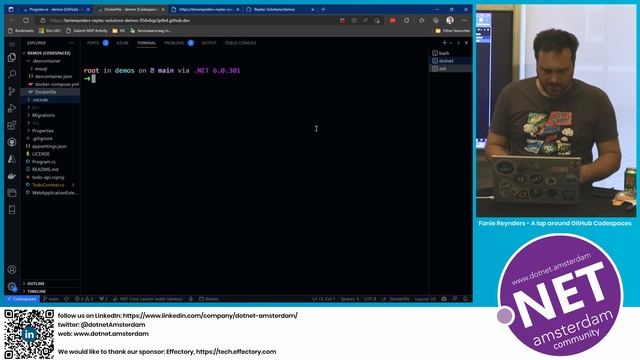Open Program.cs in the explorer
640x360 pixels.
click(44, 162)
